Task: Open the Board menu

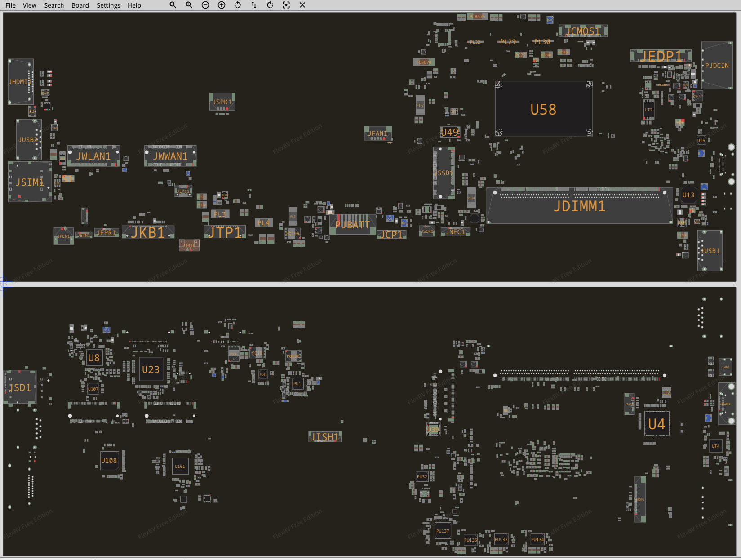Action: point(80,5)
